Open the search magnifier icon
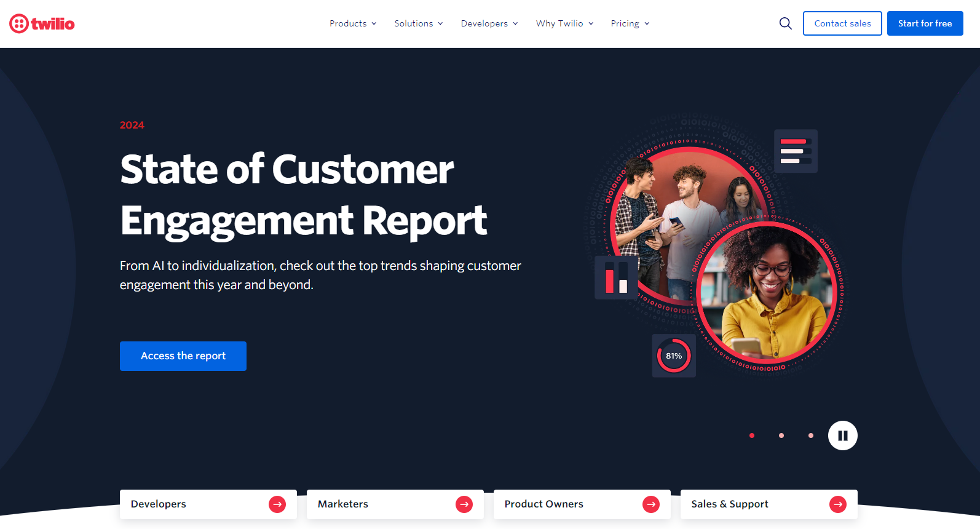The width and height of the screenshot is (980, 529). pos(785,23)
